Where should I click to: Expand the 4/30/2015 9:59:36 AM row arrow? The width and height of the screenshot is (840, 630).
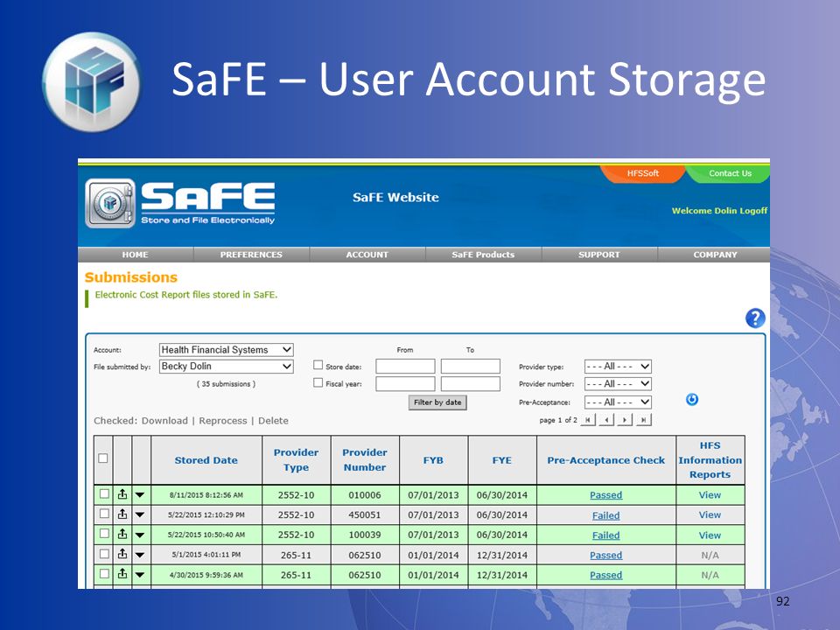pos(140,575)
